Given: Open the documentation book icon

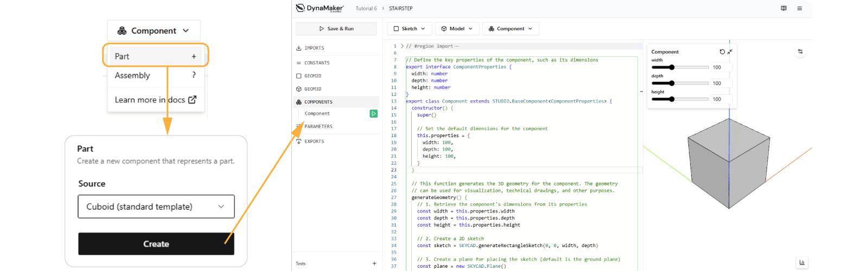Looking at the screenshot, I should pyautogui.click(x=783, y=9).
